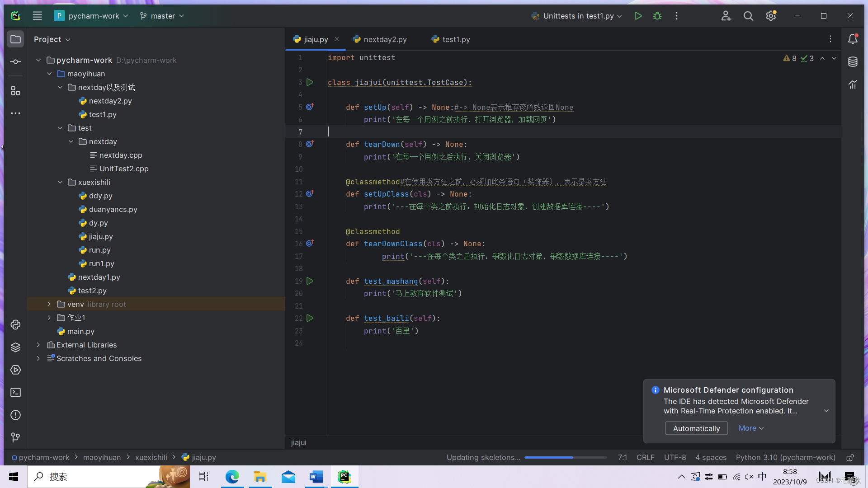The height and width of the screenshot is (488, 868).
Task: Open the master branch dropdown
Action: [162, 16]
